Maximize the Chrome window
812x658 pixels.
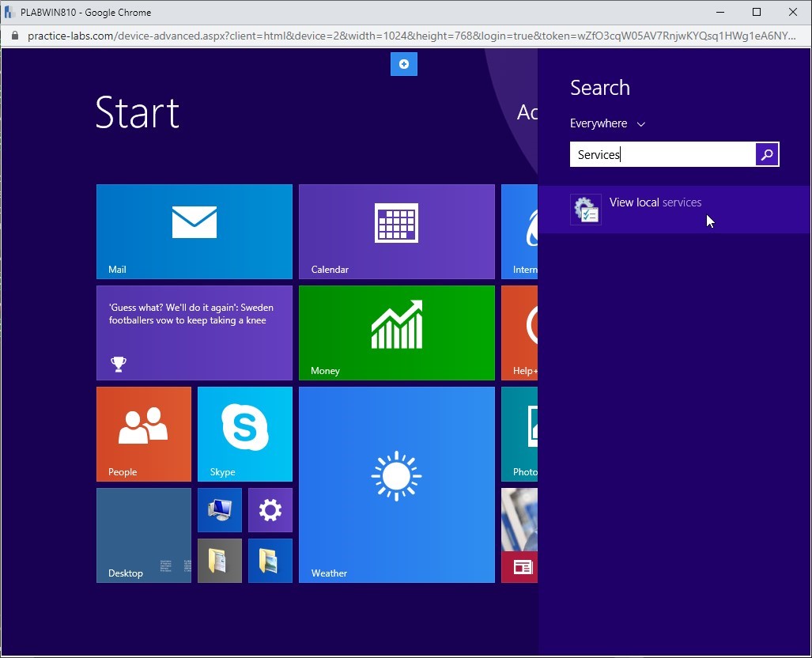757,12
